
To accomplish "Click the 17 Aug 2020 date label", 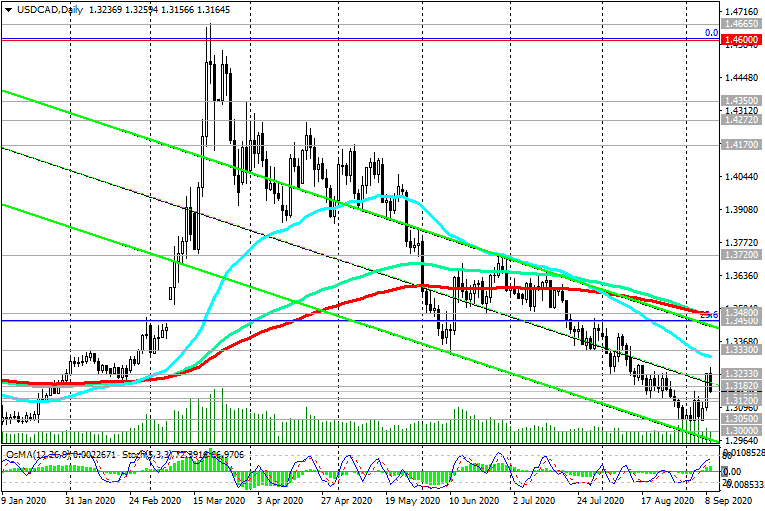I will [667, 501].
